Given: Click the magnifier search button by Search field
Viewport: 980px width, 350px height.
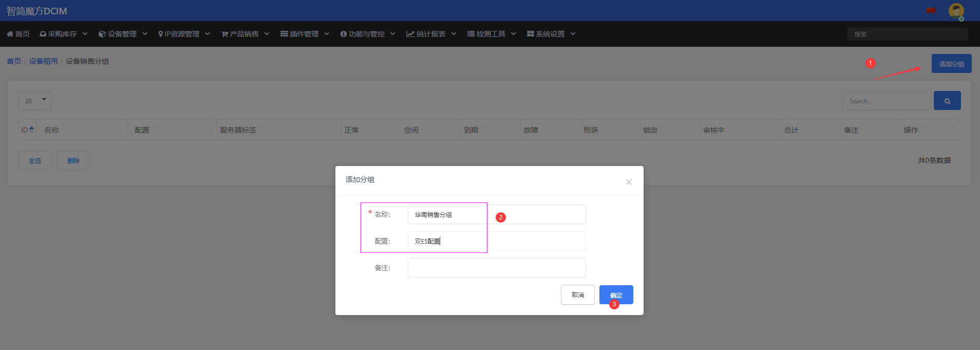Looking at the screenshot, I should (x=947, y=101).
